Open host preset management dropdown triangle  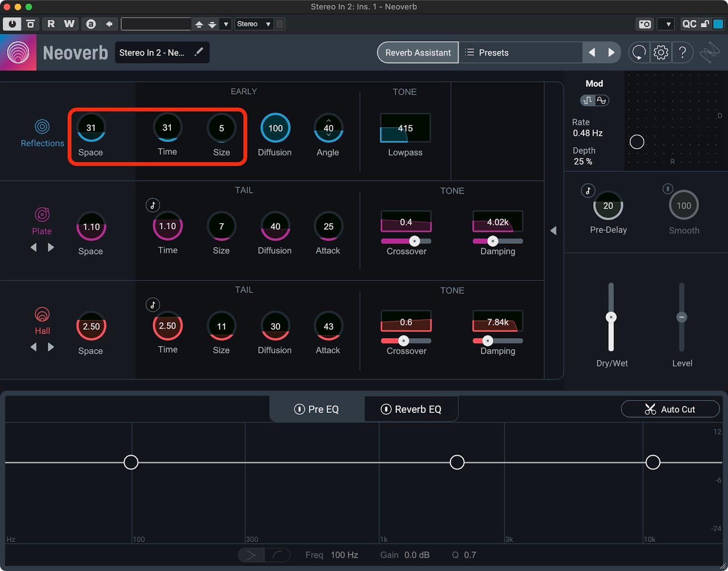[x=226, y=24]
